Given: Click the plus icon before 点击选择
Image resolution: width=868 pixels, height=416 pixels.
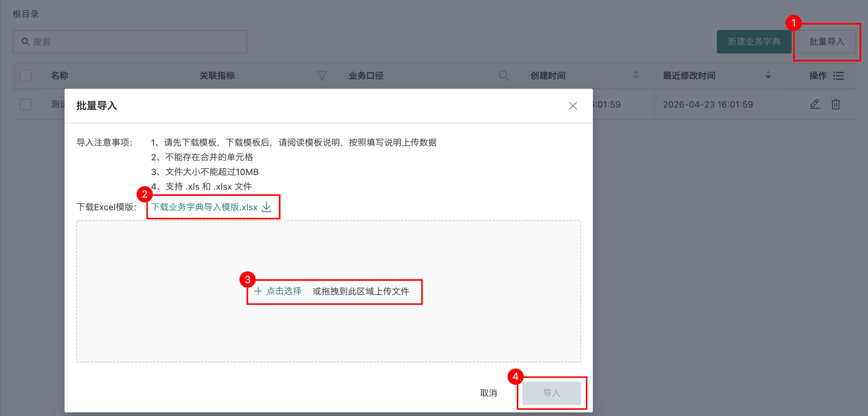Looking at the screenshot, I should click(x=258, y=291).
